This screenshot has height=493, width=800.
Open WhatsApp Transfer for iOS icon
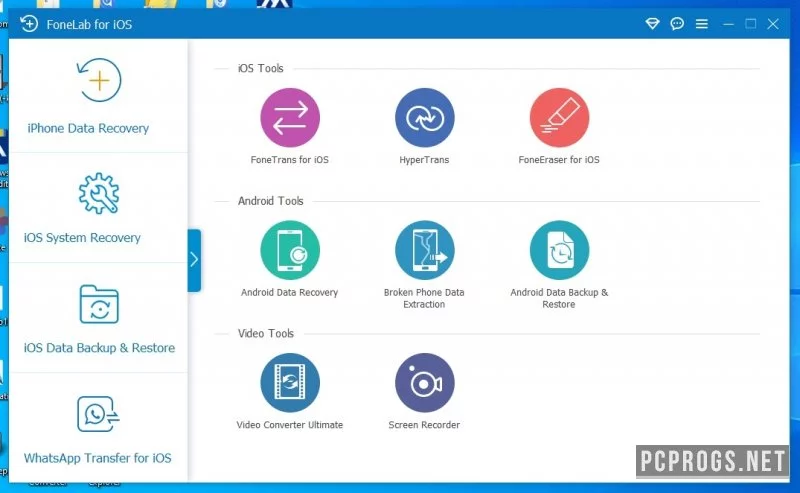[x=98, y=414]
